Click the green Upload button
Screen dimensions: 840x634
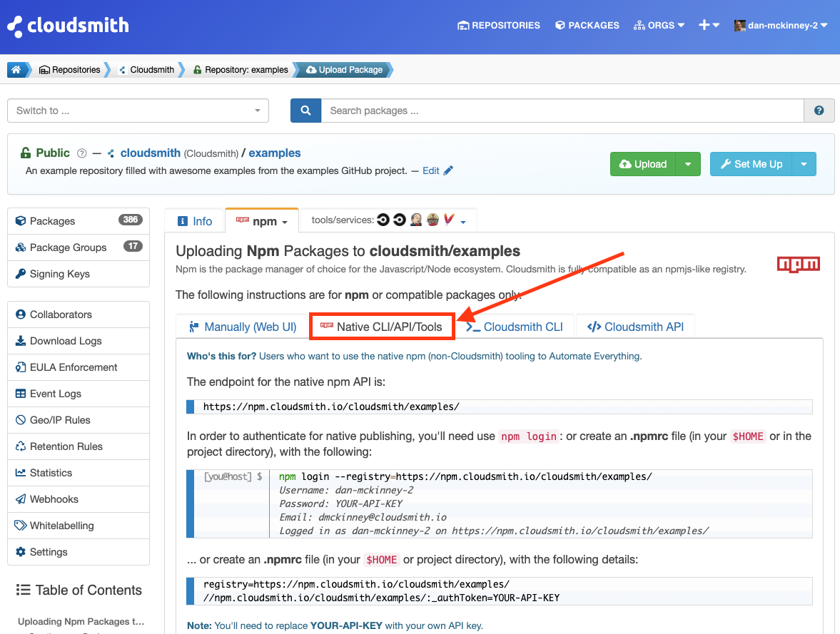(x=643, y=164)
